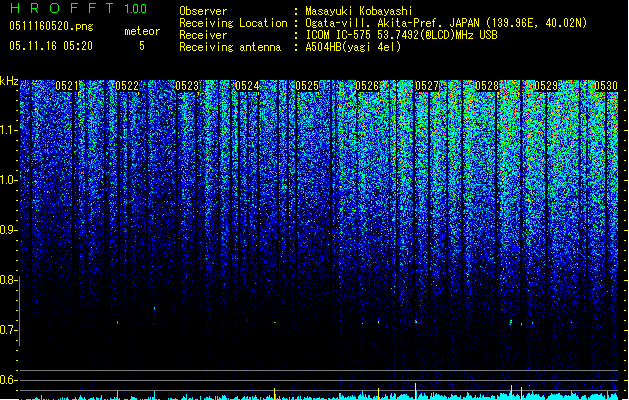Click the 0529 time marker

[546, 86]
